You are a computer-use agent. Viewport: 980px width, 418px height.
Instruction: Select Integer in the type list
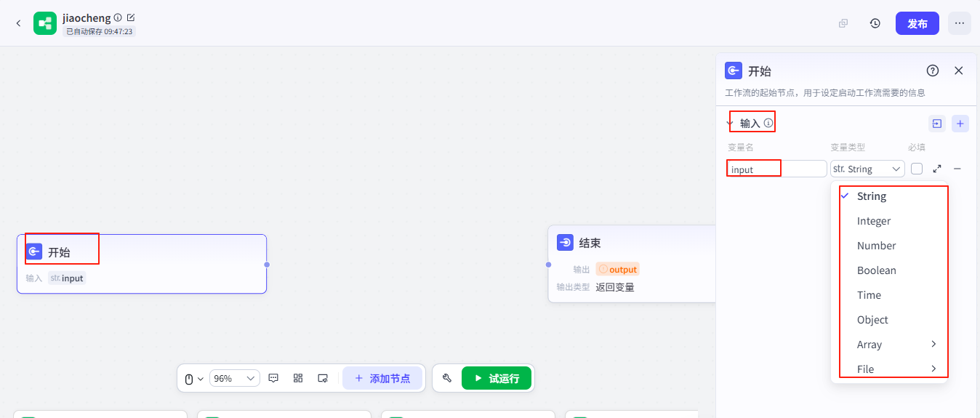tap(889, 221)
